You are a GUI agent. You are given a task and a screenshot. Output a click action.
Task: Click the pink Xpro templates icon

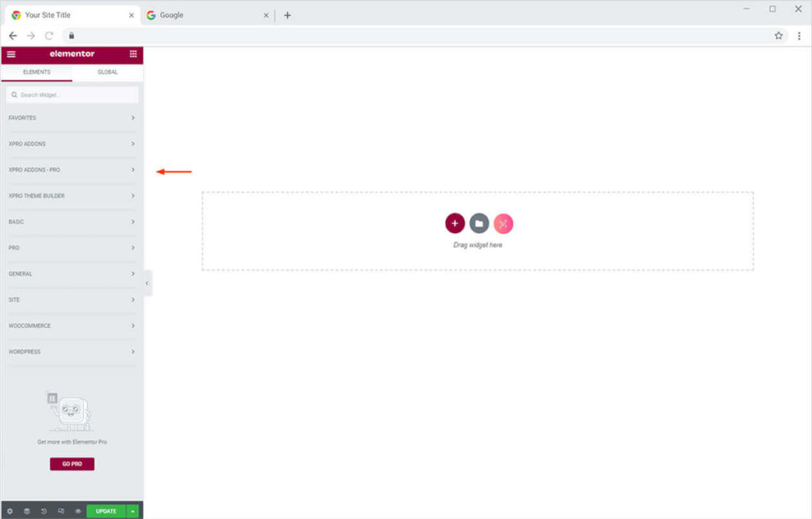point(504,223)
